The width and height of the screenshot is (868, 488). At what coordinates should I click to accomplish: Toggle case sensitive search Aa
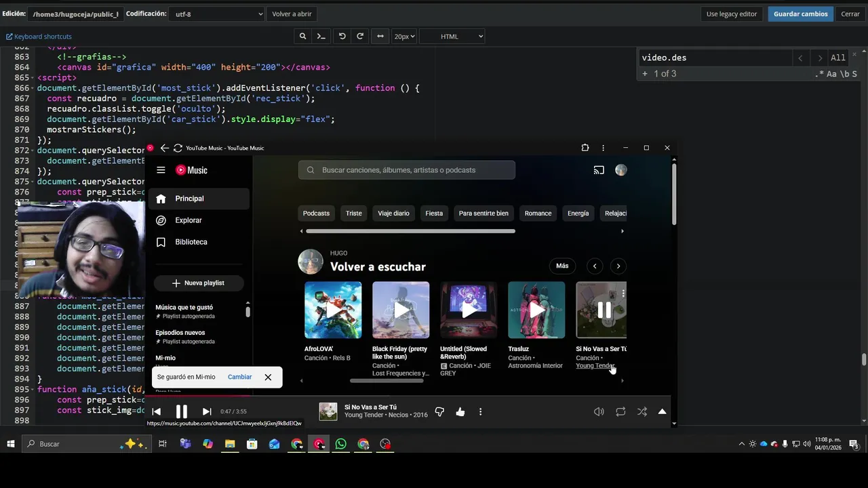click(831, 74)
